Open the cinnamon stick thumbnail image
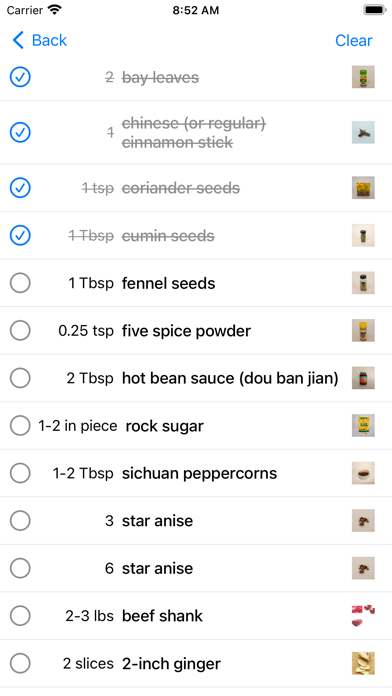This screenshot has width=392, height=696. click(x=363, y=132)
